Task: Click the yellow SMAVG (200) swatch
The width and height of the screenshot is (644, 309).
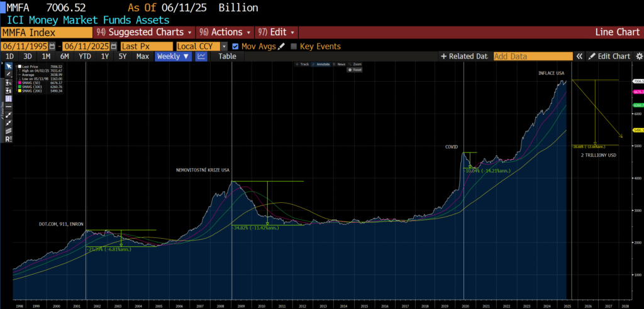Action: tap(19, 91)
